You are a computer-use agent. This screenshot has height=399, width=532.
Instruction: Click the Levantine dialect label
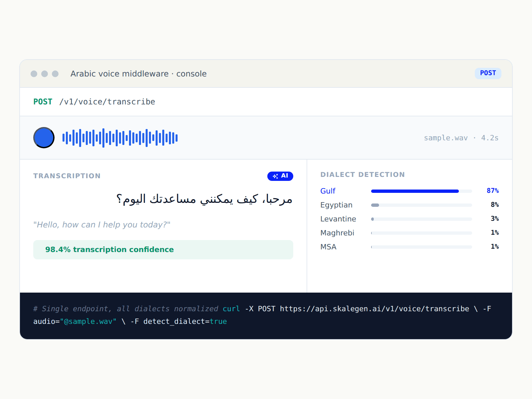pyautogui.click(x=338, y=219)
